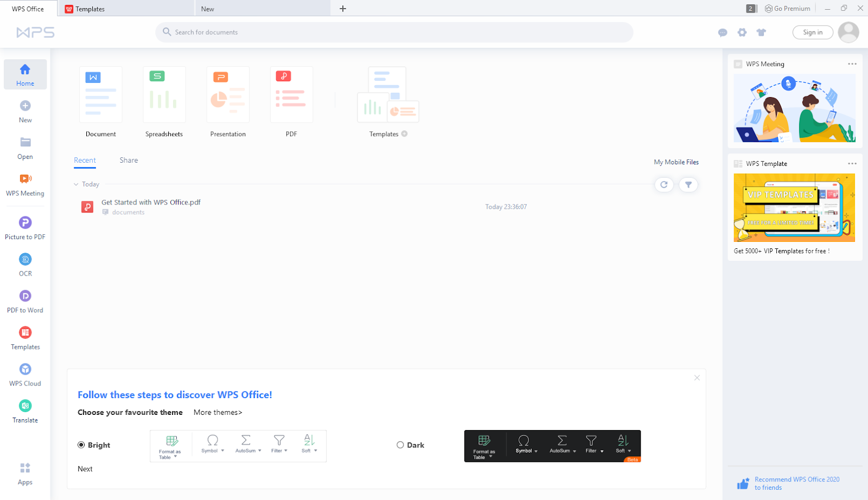The image size is (868, 500).
Task: Click the 'documents' location under the PDF file
Action: click(x=128, y=213)
